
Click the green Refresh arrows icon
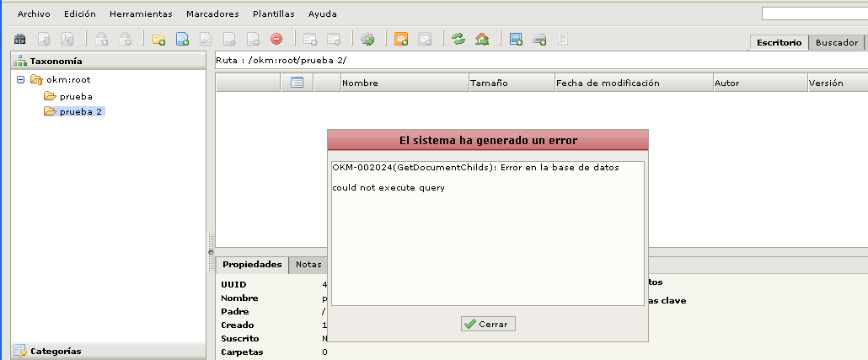[458, 40]
